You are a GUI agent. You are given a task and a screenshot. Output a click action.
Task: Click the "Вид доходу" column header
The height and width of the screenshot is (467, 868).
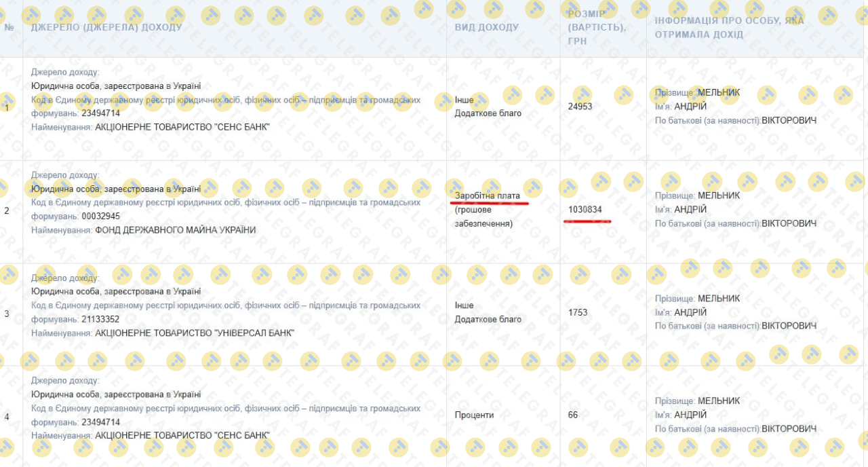(x=486, y=27)
